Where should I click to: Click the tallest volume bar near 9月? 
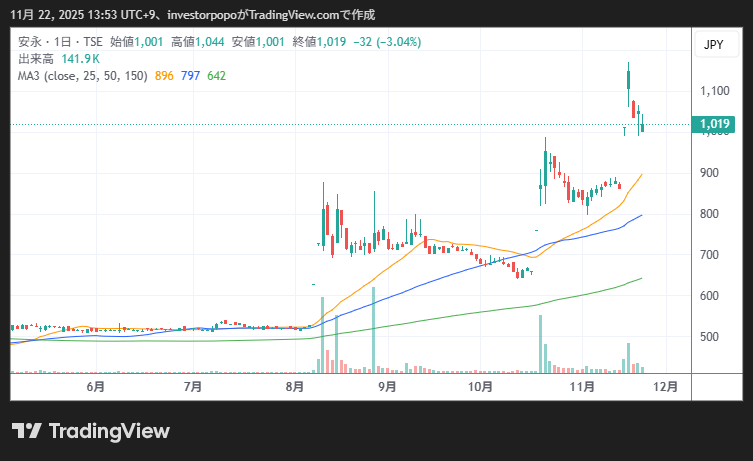point(373,330)
